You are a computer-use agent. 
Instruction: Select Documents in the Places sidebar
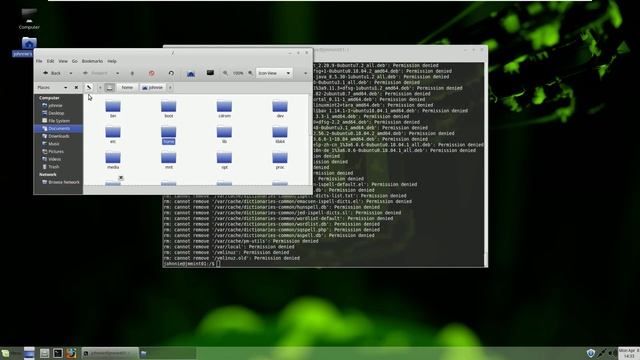[58, 129]
